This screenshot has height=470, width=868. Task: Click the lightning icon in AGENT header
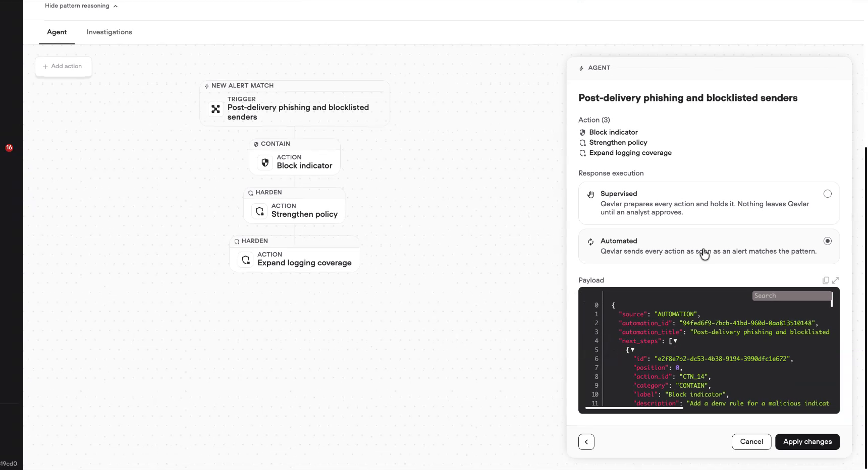[581, 68]
